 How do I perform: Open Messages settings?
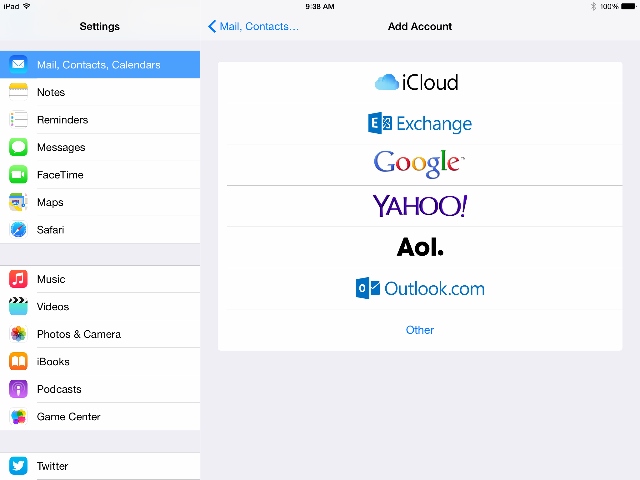click(x=100, y=147)
